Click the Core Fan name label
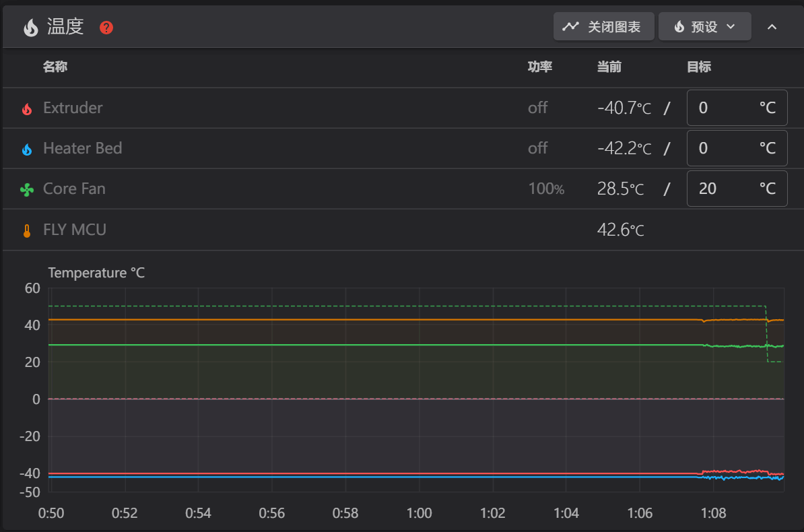This screenshot has width=804, height=532. click(74, 189)
